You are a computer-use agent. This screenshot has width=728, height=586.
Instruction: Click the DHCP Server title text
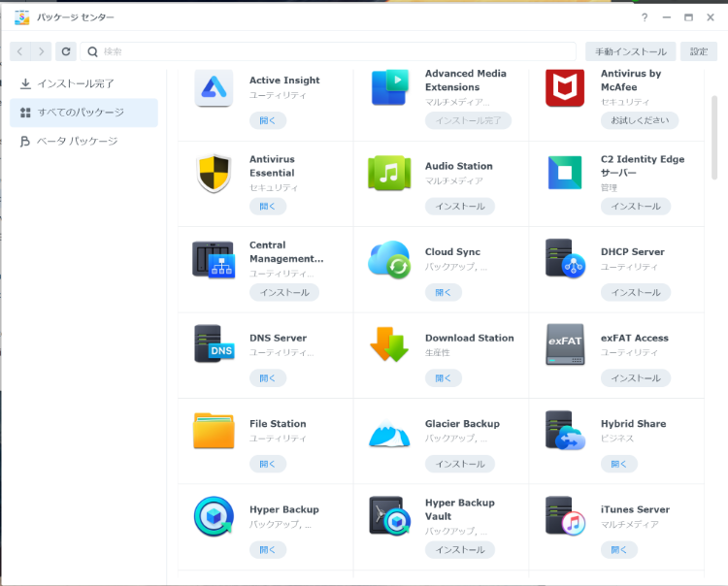(x=632, y=252)
